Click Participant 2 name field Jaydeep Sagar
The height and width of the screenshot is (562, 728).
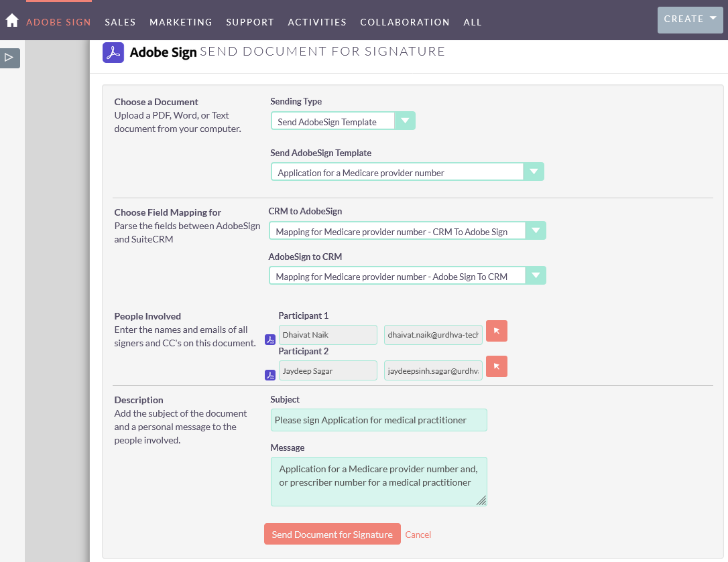328,371
